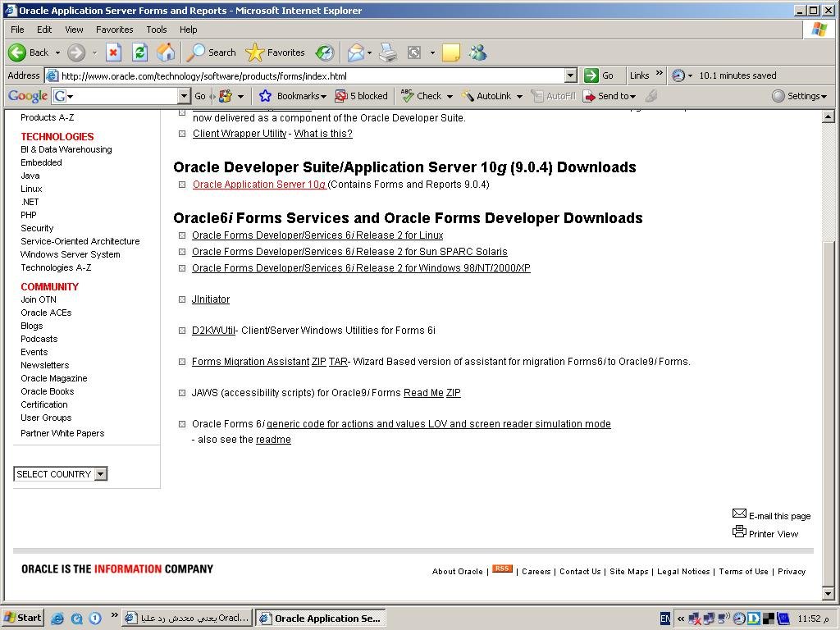
Task: Open the File menu
Action: [x=17, y=30]
